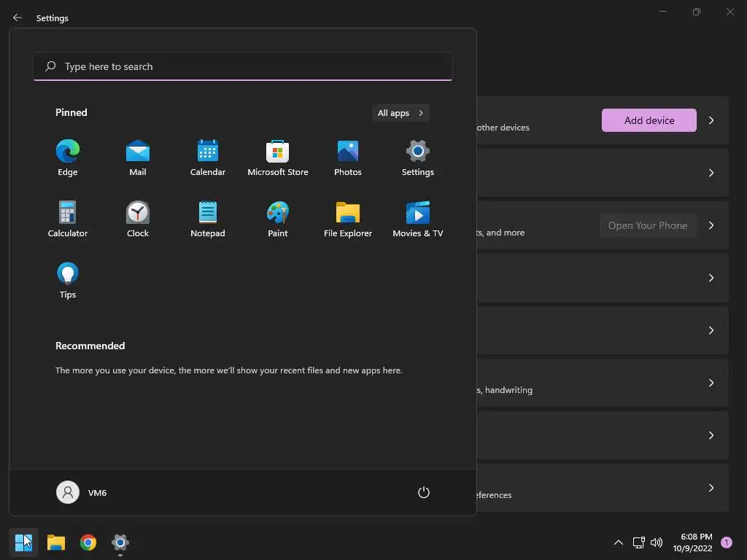The height and width of the screenshot is (560, 747).
Task: Select the Recommended section heading
Action: [90, 346]
